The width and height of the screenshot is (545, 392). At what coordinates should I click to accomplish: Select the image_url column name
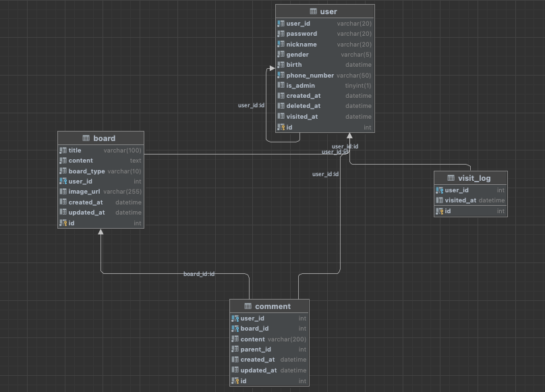coord(84,192)
